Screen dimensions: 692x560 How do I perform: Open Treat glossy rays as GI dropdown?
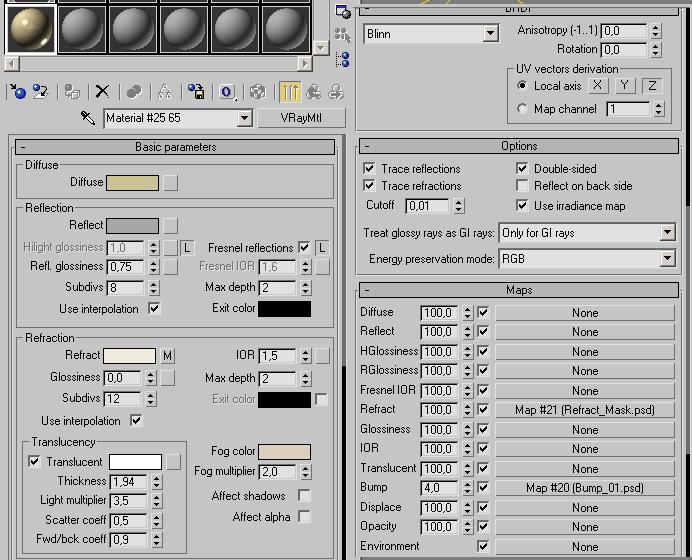click(667, 233)
